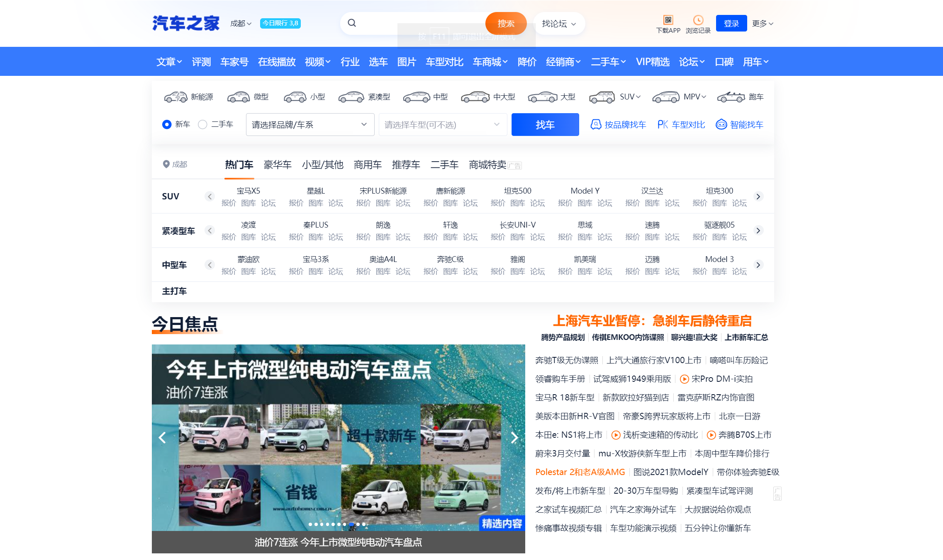Image resolution: width=943 pixels, height=560 pixels.
Task: Select the 紧凑型 car type icon
Action: [x=351, y=97]
